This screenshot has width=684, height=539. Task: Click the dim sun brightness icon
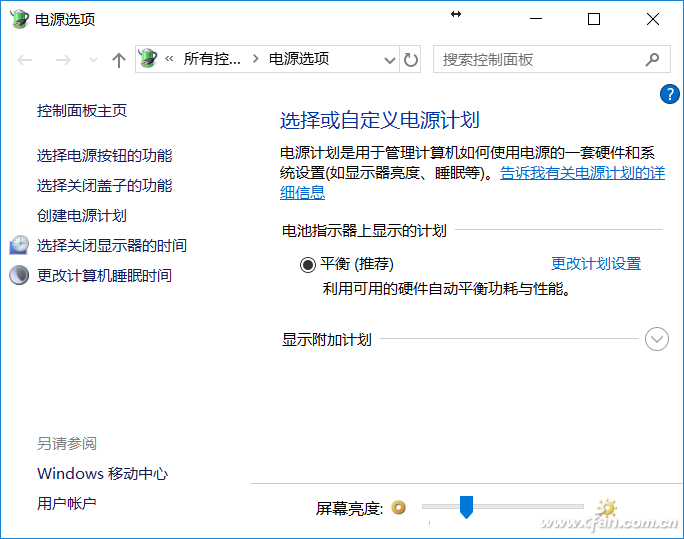point(399,508)
